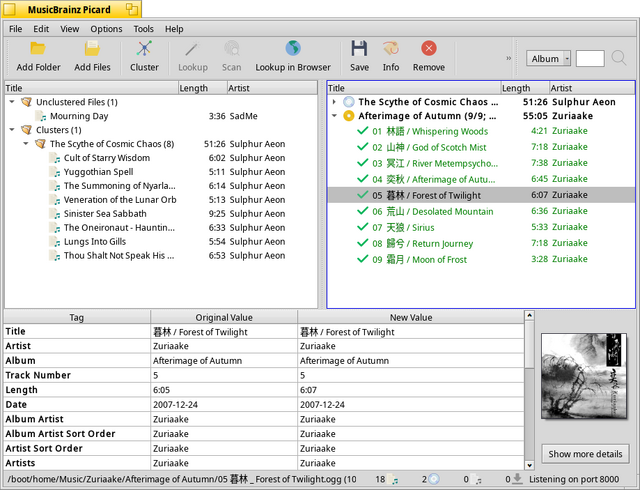
Task: Click the files count icon in status bar
Action: click(x=393, y=479)
